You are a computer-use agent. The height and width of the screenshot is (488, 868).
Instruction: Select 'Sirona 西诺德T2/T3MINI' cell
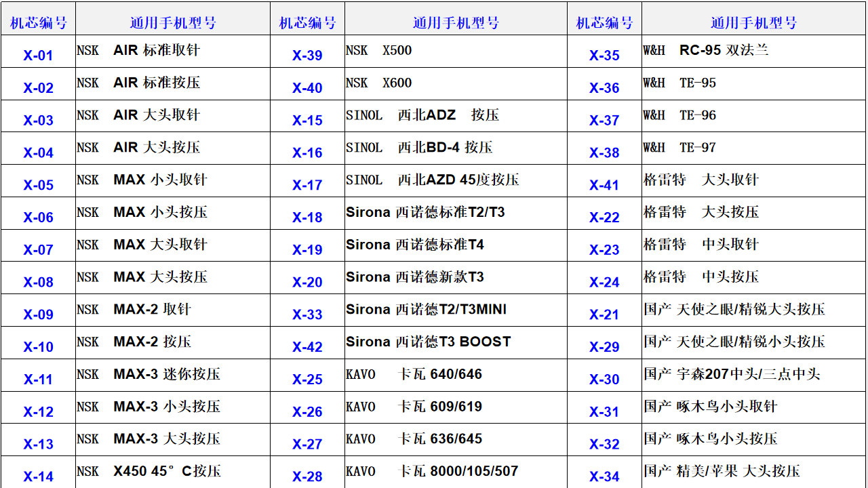456,310
